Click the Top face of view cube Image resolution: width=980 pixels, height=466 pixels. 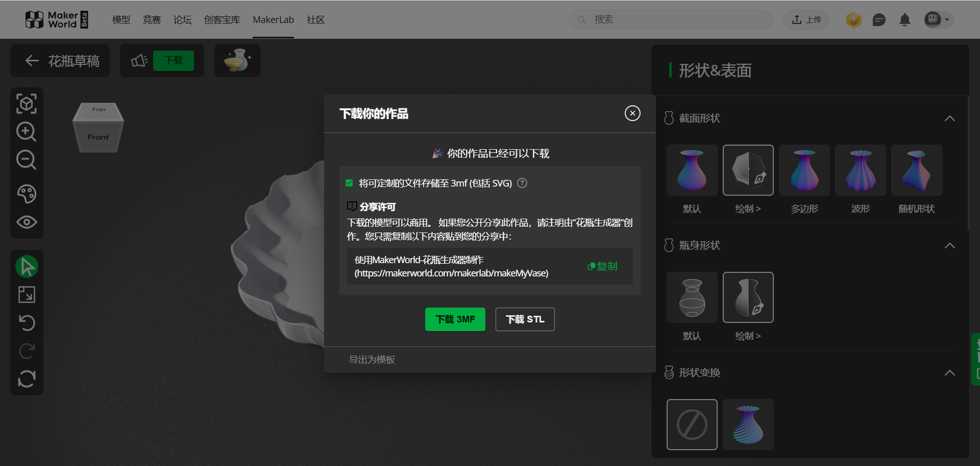tap(99, 110)
